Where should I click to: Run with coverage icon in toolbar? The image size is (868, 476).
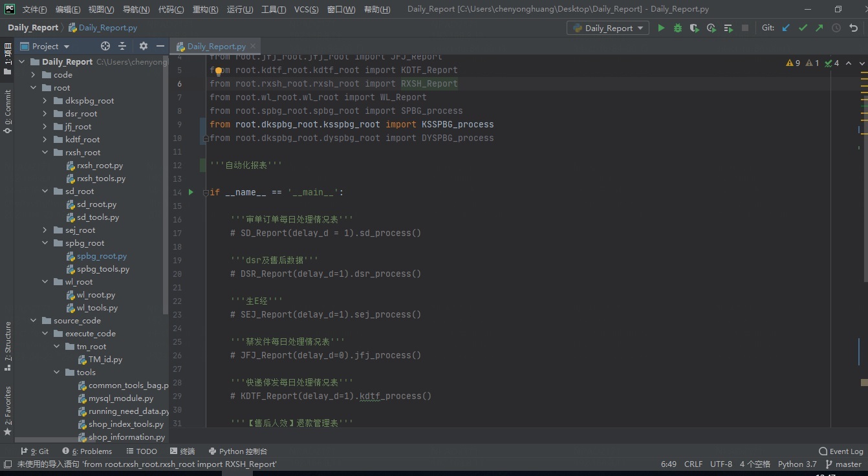click(695, 28)
